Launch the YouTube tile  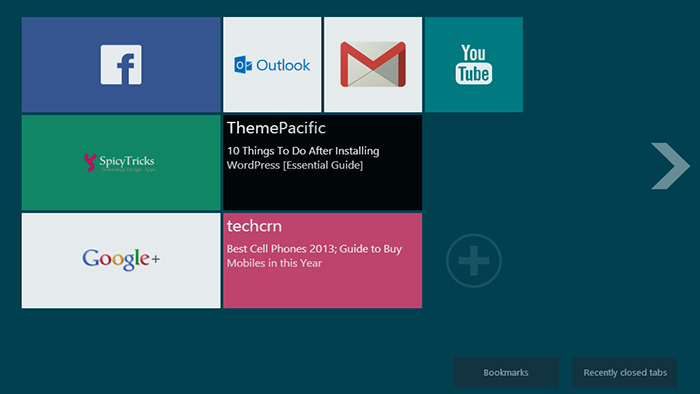coord(474,65)
